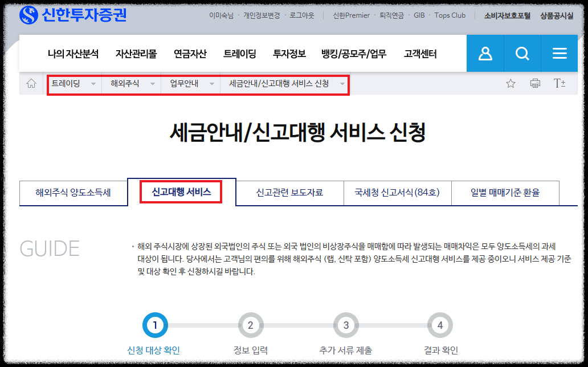Click the blue user profile icon

click(485, 53)
